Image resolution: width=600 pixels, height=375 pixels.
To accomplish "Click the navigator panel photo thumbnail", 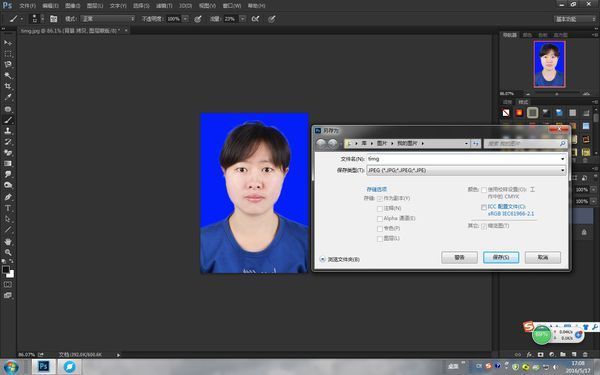I will click(549, 64).
